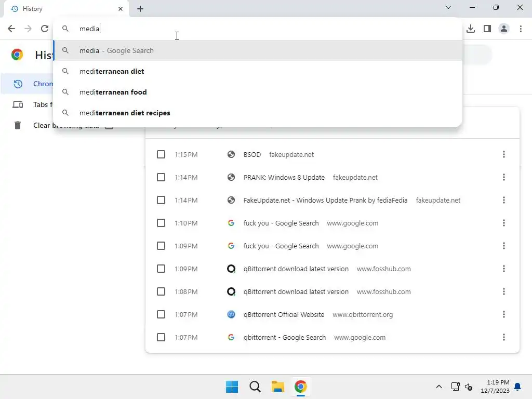Choose 'mediterranean diet' suggestion
The image size is (532, 399).
point(258,71)
